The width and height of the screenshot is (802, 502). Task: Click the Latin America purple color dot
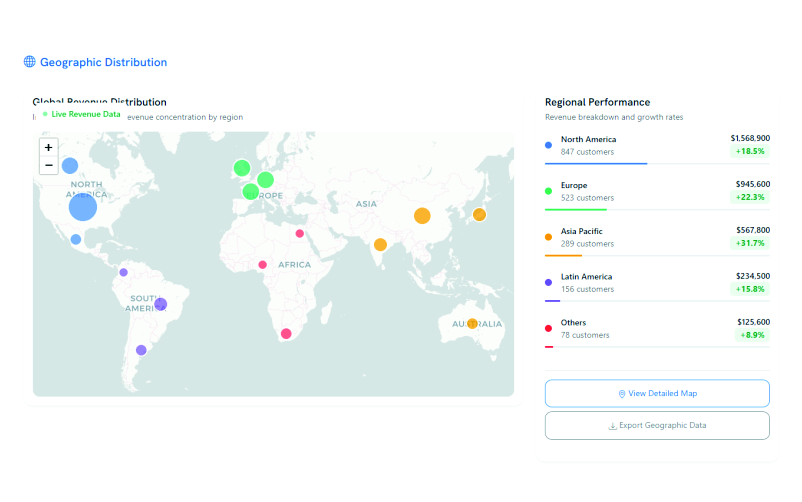[x=548, y=283]
